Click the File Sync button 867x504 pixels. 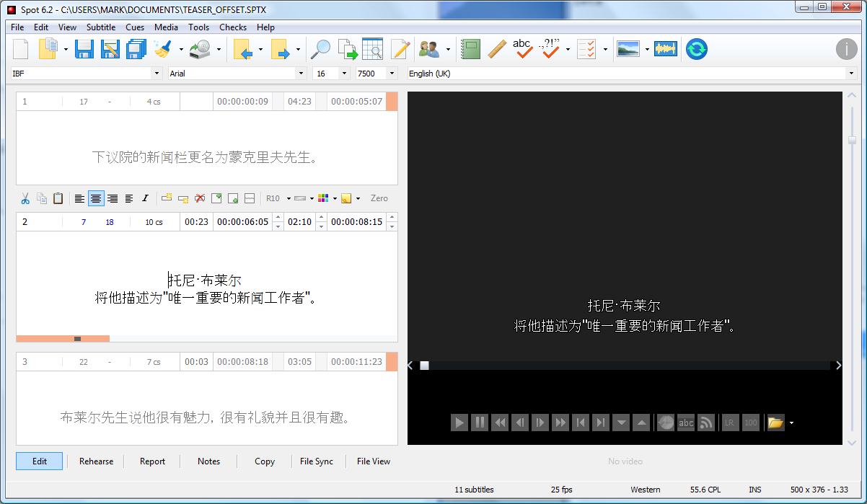tap(316, 461)
